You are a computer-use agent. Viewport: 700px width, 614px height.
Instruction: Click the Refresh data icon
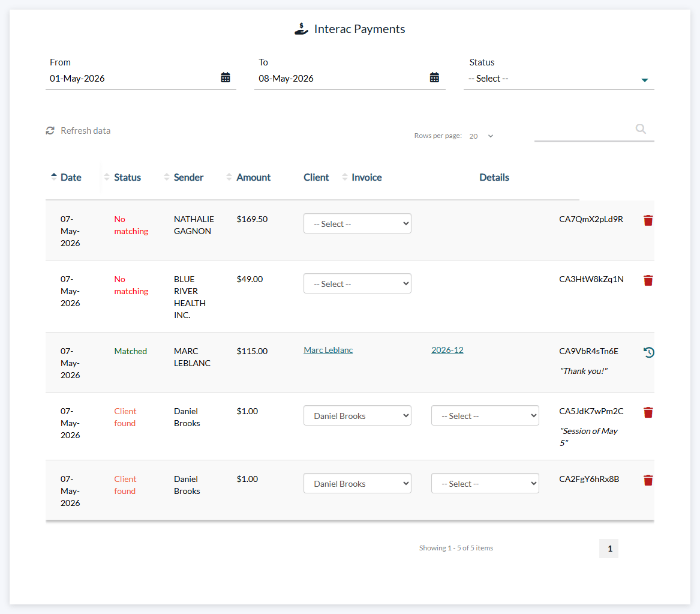tap(50, 130)
